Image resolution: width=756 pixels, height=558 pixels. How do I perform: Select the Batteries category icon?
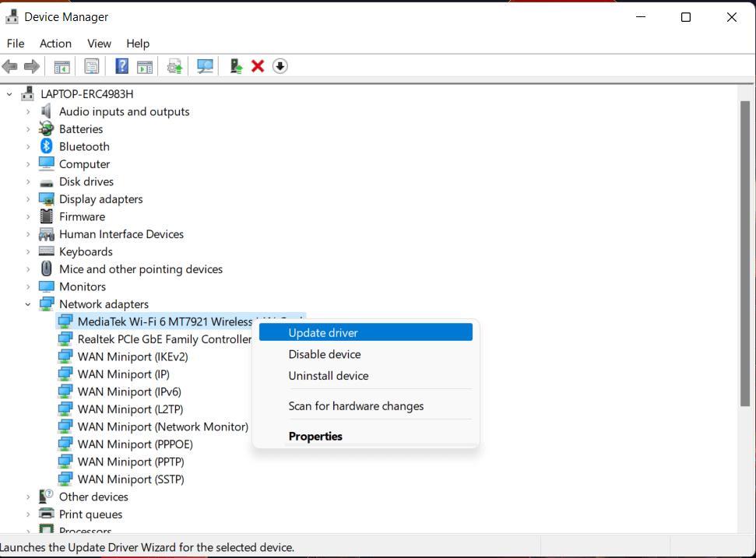46,128
